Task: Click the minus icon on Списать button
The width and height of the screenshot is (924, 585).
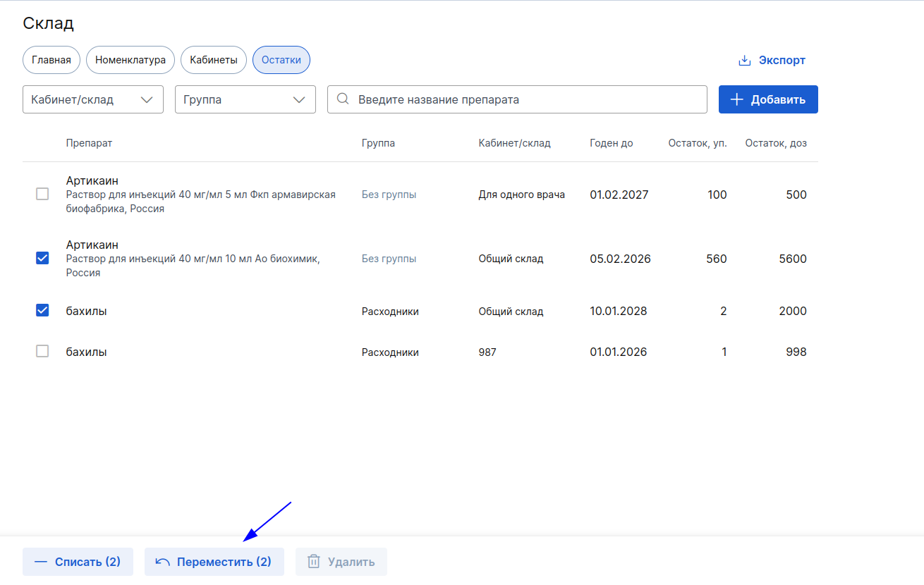Action: (x=41, y=562)
